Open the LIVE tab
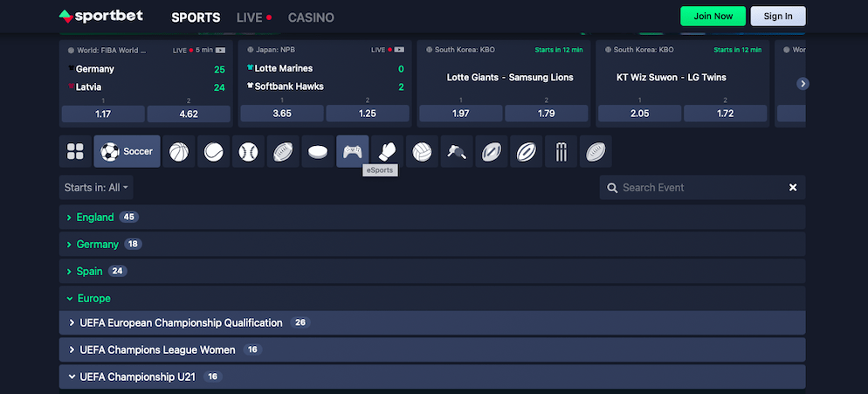Viewport: 868px width, 394px height. pyautogui.click(x=254, y=17)
